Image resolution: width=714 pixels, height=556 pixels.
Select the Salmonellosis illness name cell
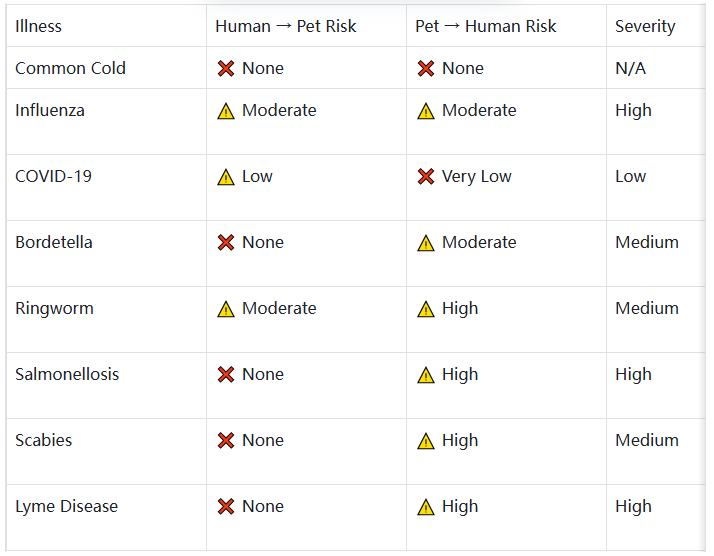(67, 374)
